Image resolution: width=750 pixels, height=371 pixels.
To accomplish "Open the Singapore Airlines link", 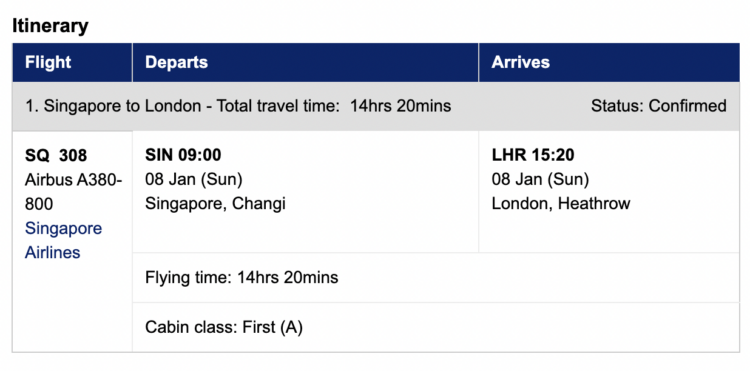I will point(63,240).
